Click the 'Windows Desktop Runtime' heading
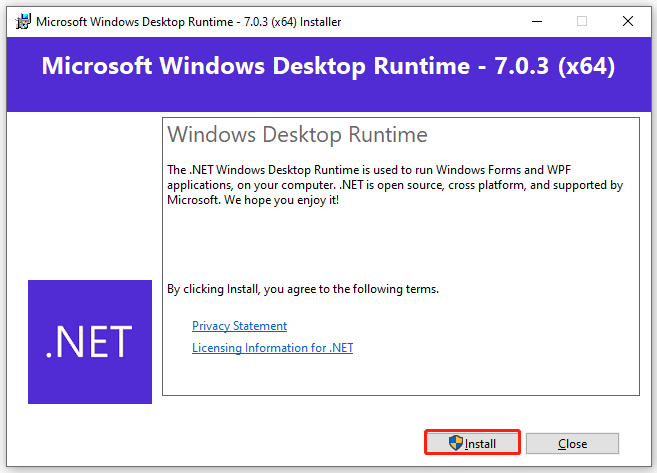The height and width of the screenshot is (473, 657). point(297,135)
